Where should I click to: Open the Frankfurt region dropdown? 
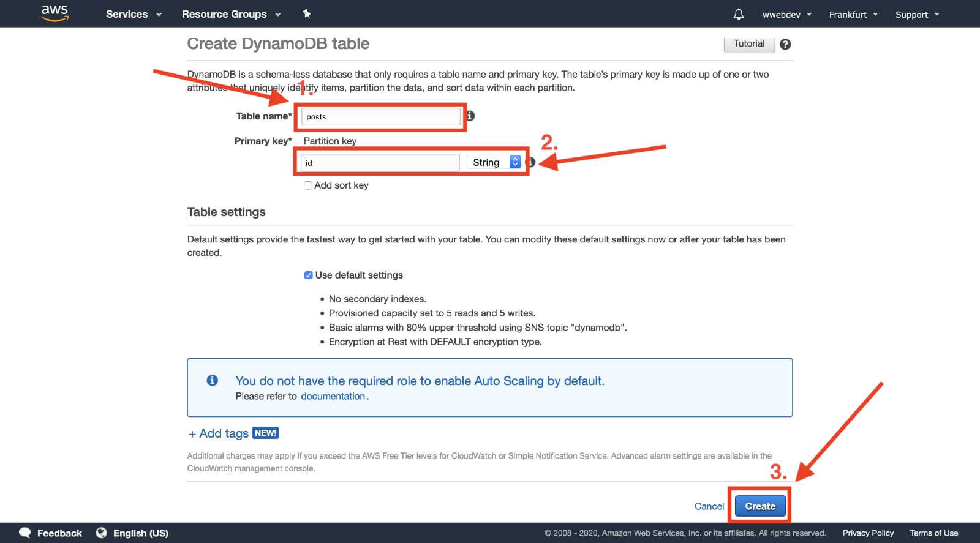pos(853,15)
